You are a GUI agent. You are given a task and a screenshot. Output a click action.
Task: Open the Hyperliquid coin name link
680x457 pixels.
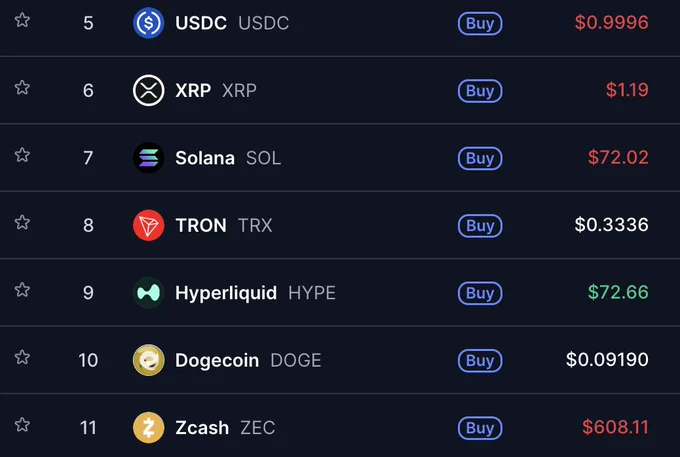(226, 294)
